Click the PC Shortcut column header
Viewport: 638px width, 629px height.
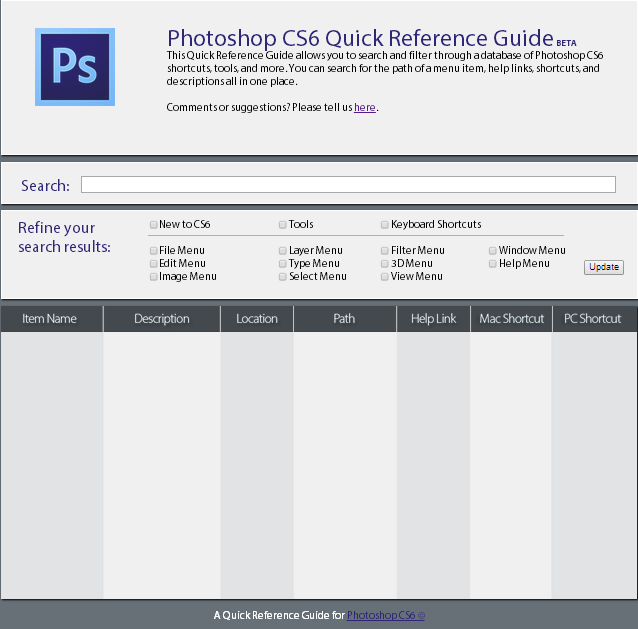click(x=594, y=319)
